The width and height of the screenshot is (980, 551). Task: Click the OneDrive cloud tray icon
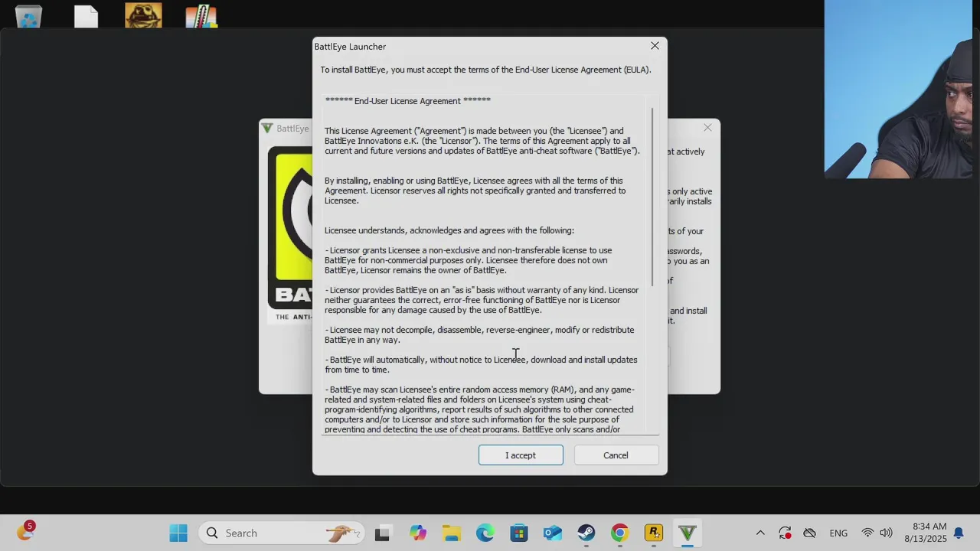click(809, 533)
